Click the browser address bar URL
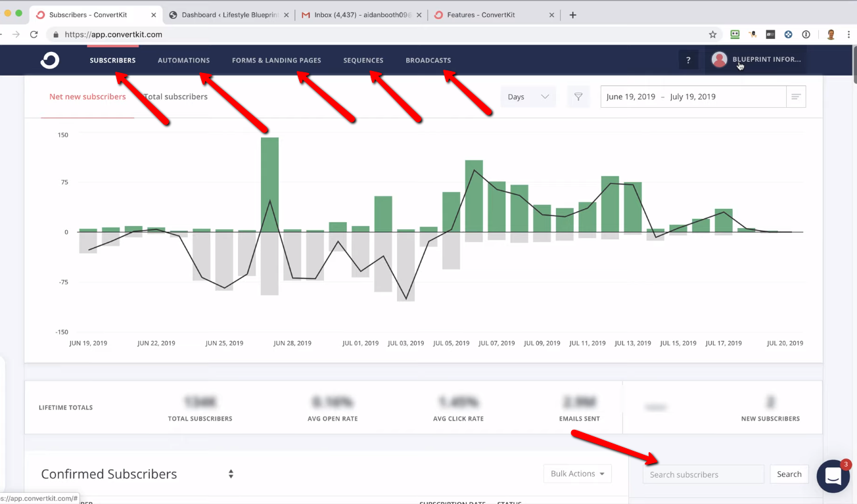The height and width of the screenshot is (504, 857). (114, 35)
